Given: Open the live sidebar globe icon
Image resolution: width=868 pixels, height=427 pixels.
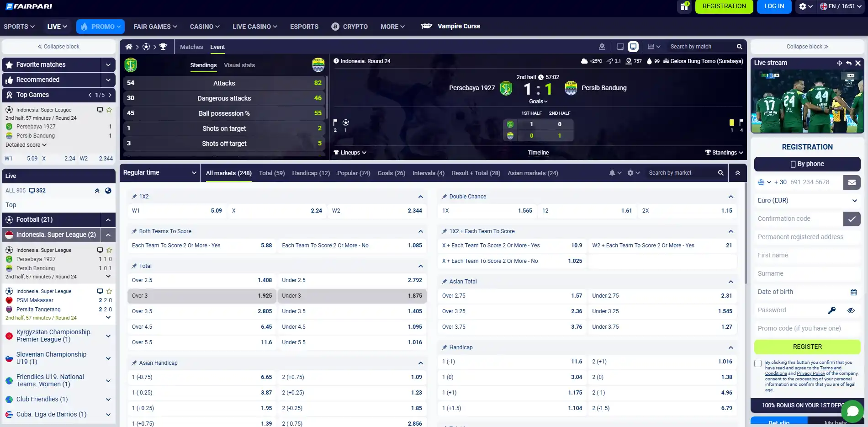Looking at the screenshot, I should (108, 191).
